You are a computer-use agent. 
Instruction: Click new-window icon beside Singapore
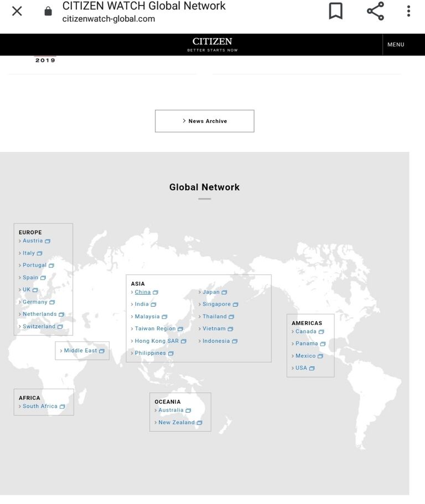(x=236, y=305)
